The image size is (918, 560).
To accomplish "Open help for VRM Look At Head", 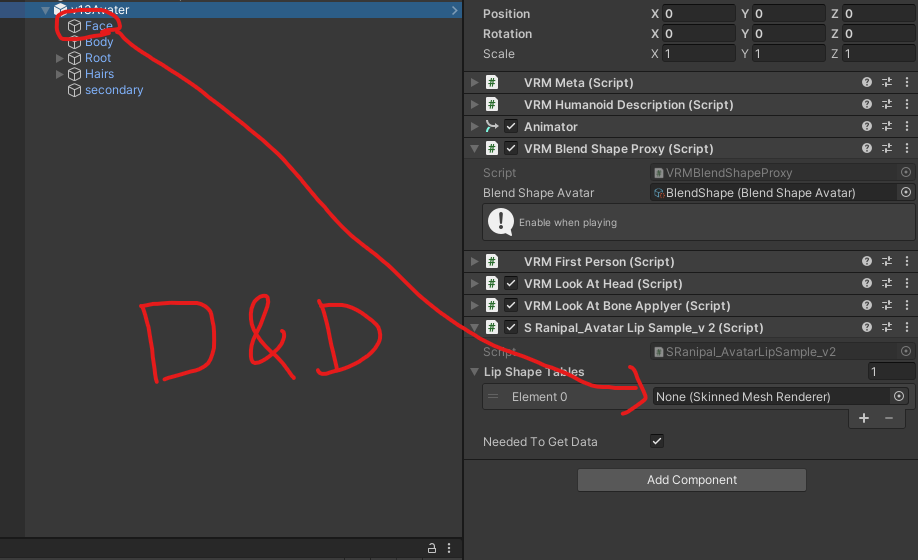I will click(867, 283).
